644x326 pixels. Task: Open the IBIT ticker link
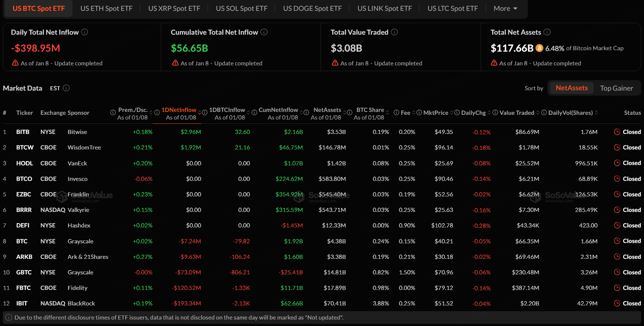[22, 303]
